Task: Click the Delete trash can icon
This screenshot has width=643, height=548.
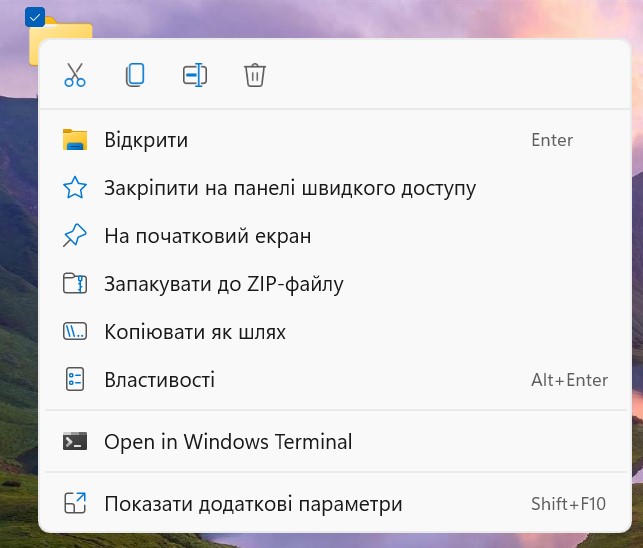Action: pyautogui.click(x=255, y=75)
